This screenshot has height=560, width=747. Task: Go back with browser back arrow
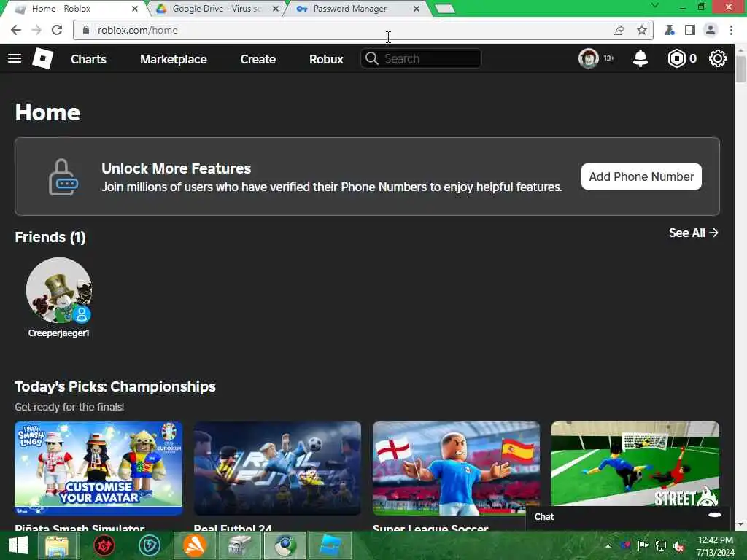pos(16,30)
